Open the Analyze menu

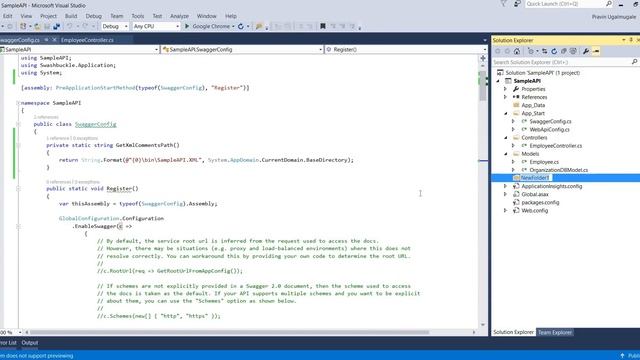click(179, 16)
